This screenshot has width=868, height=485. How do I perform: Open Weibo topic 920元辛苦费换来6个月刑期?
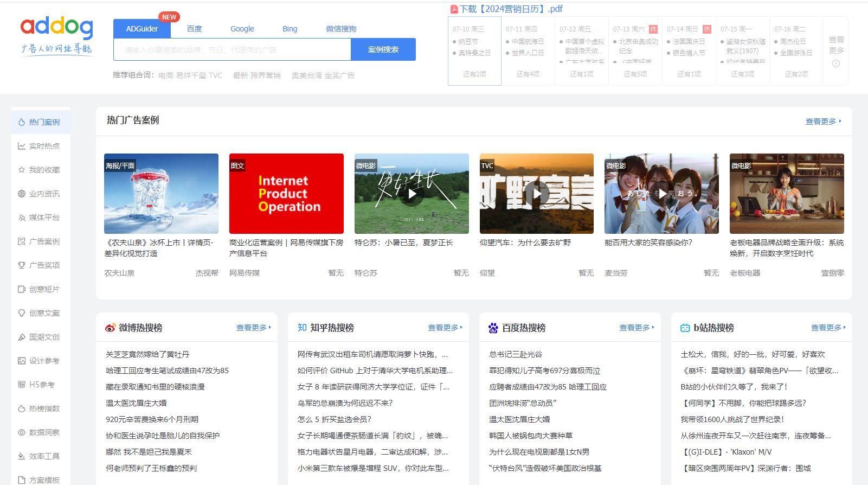(152, 419)
